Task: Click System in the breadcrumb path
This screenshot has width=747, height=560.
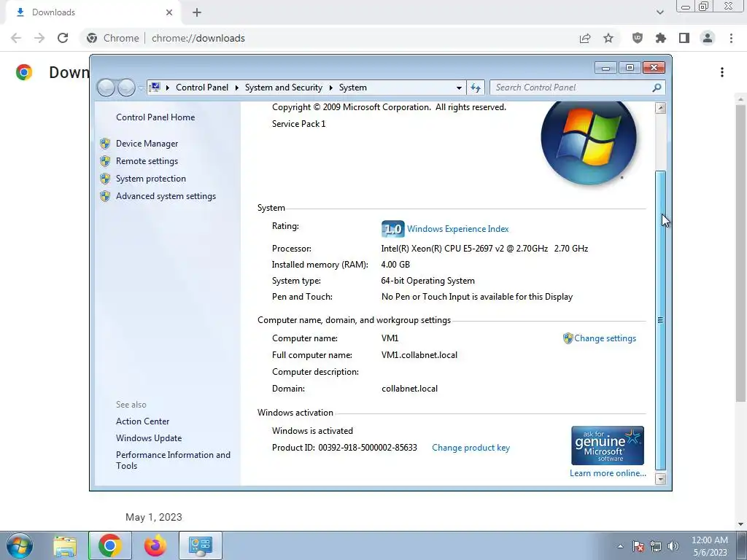Action: click(352, 87)
